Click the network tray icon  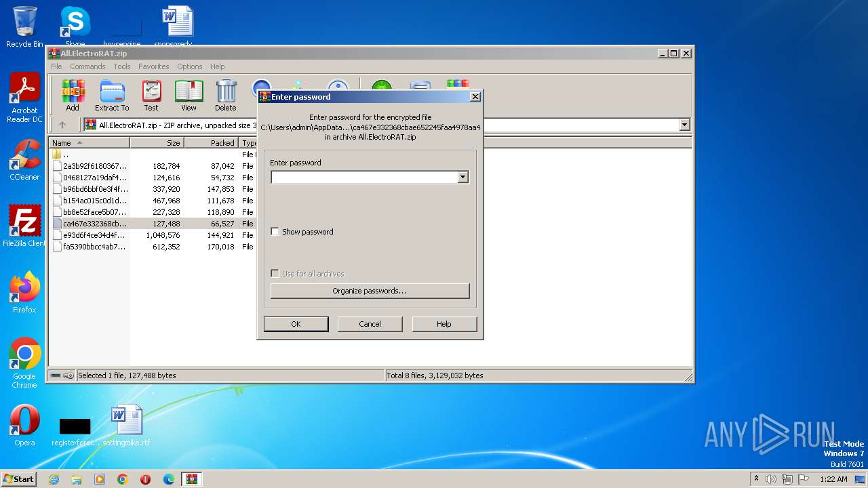click(x=787, y=479)
